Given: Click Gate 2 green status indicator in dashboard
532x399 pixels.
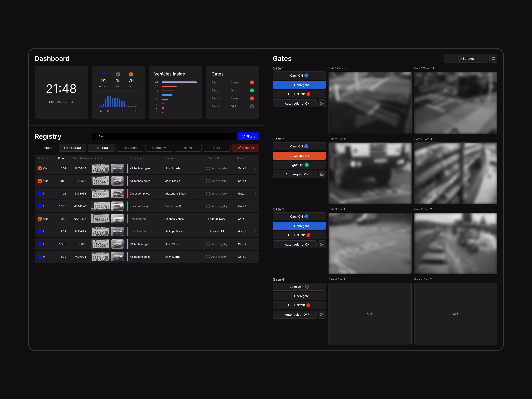Looking at the screenshot, I should [252, 90].
